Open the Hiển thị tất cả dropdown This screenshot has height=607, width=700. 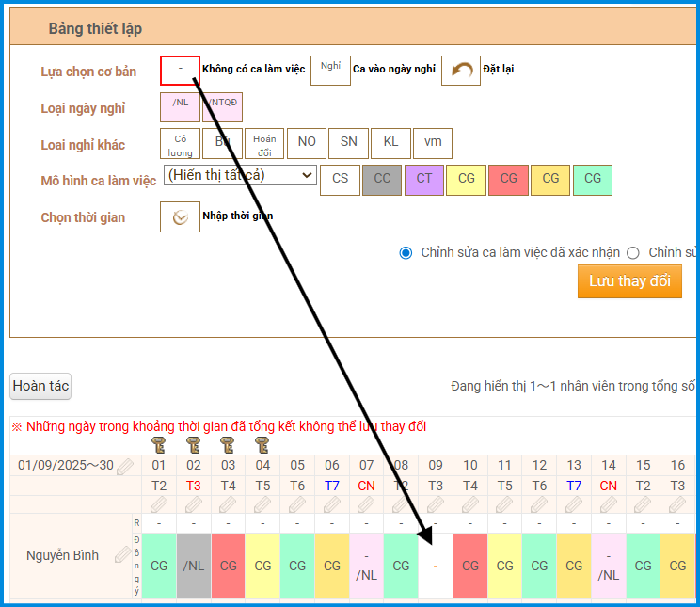tap(240, 175)
